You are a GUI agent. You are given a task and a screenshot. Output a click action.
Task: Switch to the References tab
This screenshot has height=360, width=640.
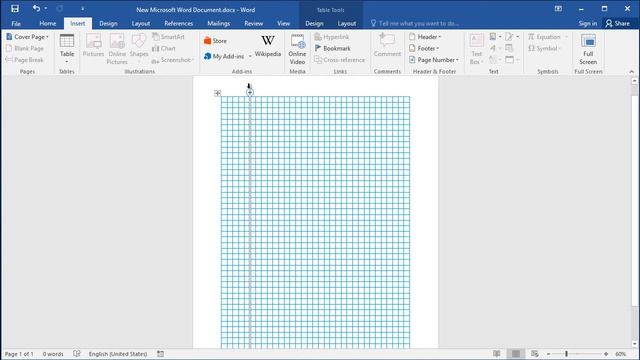point(178,24)
